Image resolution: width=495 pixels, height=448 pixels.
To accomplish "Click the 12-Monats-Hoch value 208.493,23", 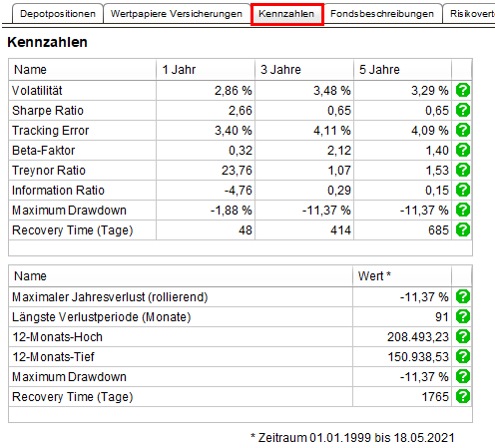I will (418, 337).
